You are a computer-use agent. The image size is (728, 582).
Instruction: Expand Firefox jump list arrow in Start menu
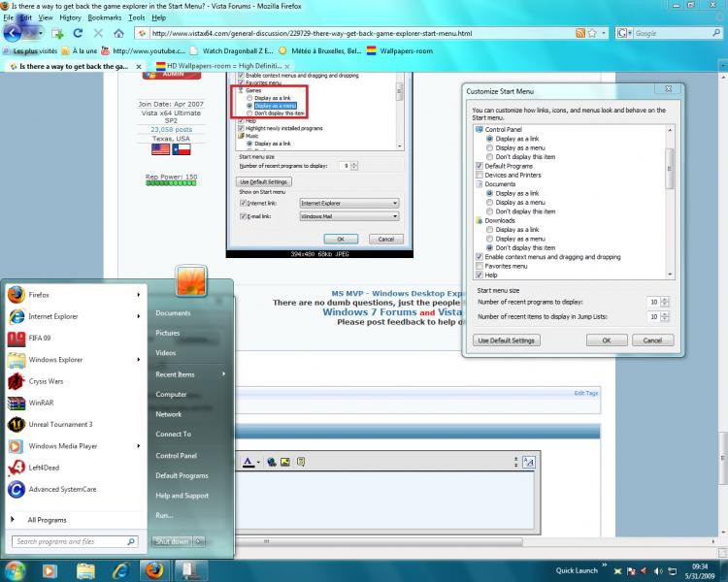[x=139, y=295]
